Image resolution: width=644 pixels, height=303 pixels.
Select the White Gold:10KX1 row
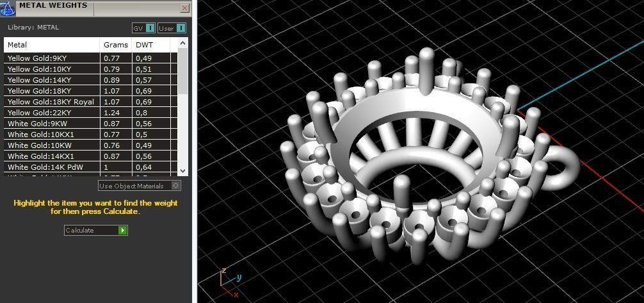point(91,134)
